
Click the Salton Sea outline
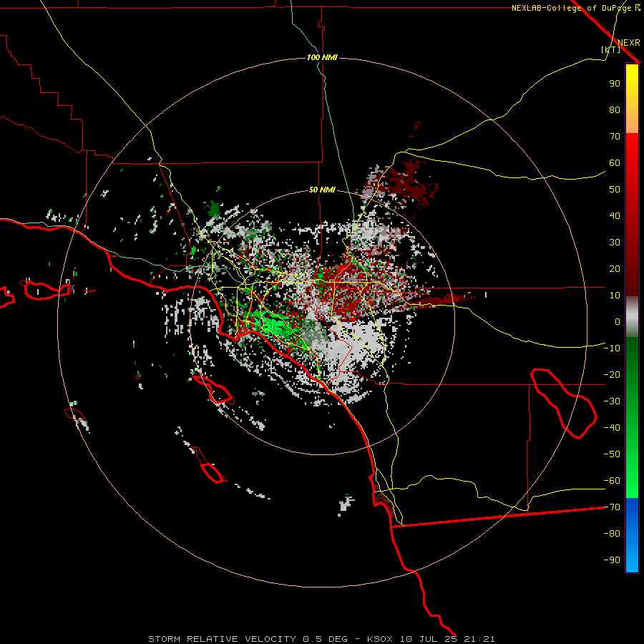564,404
